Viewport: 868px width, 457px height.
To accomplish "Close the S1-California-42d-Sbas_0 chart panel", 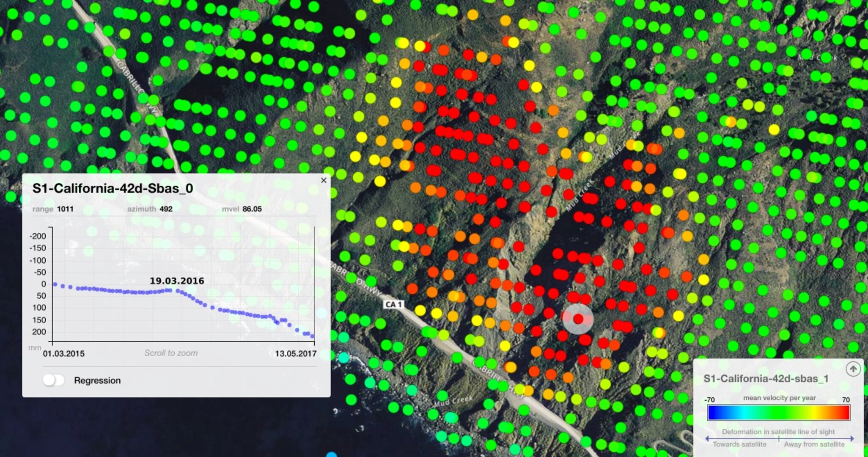I will click(x=324, y=181).
